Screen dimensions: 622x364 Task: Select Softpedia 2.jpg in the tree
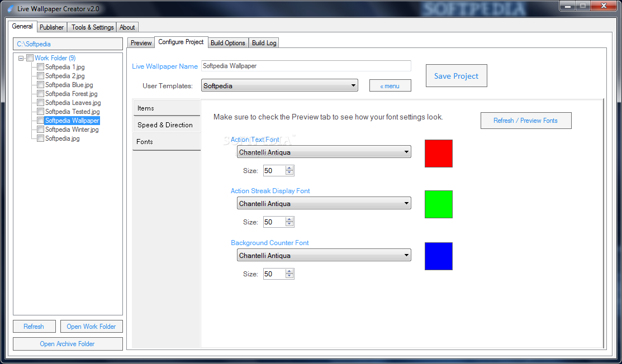65,76
